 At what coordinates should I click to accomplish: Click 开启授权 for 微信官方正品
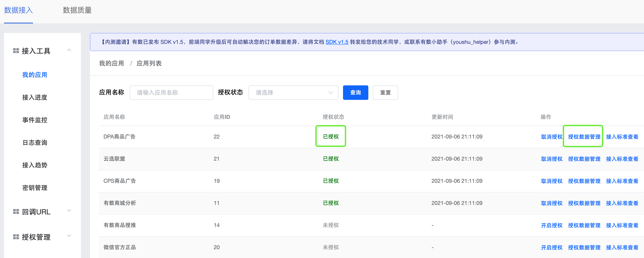(552, 247)
